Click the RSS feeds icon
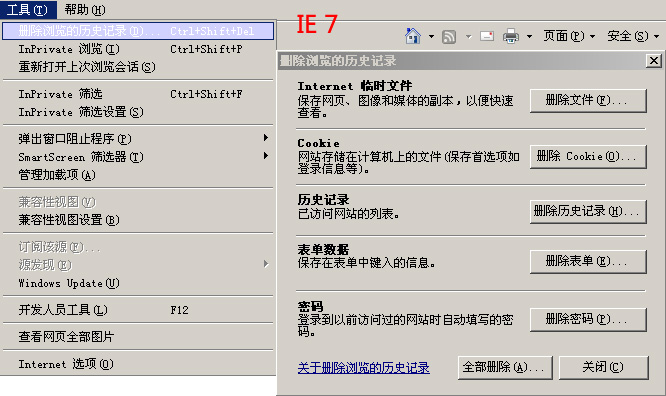 (449, 37)
